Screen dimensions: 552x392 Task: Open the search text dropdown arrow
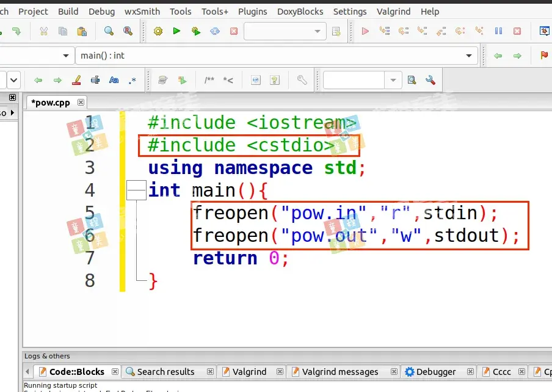point(393,80)
